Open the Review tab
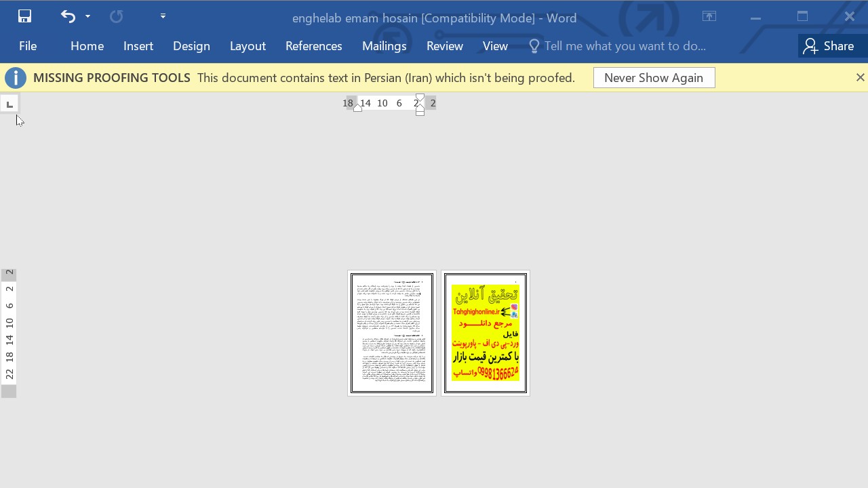This screenshot has height=488, width=868. click(445, 46)
